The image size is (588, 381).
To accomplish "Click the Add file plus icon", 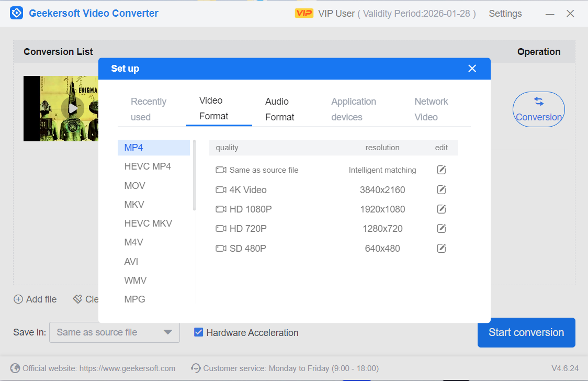I will [x=18, y=299].
